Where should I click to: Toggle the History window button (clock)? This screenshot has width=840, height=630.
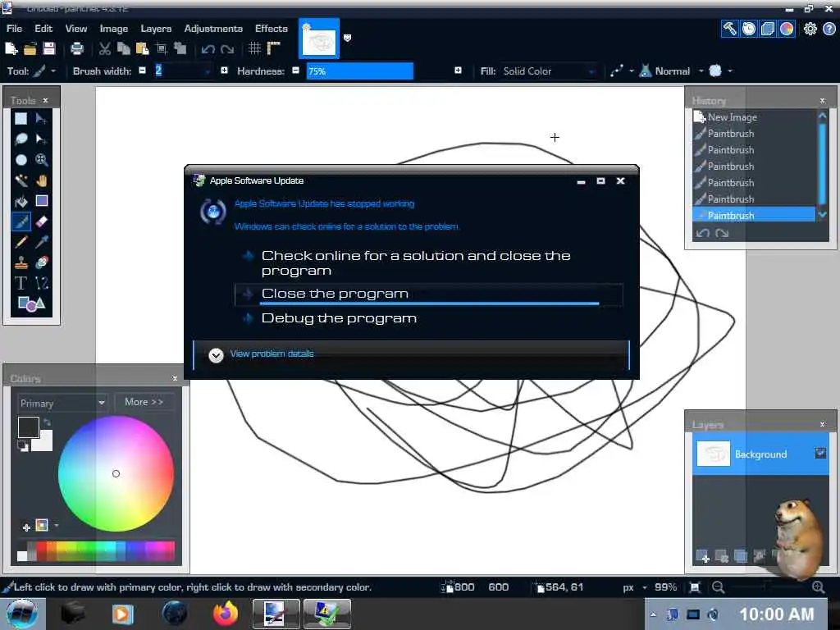[749, 29]
